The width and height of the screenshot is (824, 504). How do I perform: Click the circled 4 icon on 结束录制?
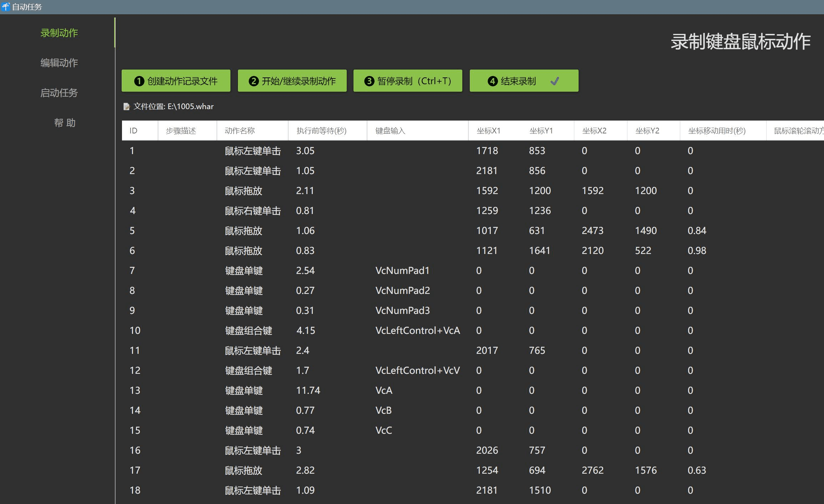pos(492,81)
